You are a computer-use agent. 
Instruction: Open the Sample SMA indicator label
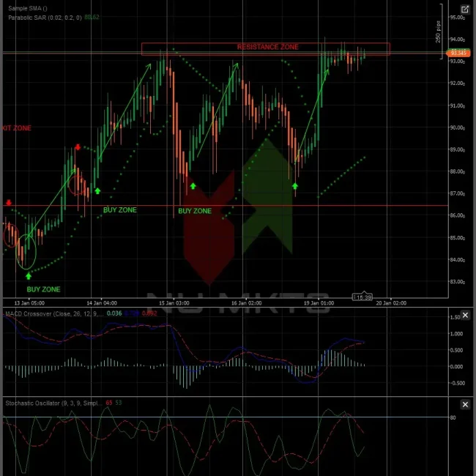[27, 7]
